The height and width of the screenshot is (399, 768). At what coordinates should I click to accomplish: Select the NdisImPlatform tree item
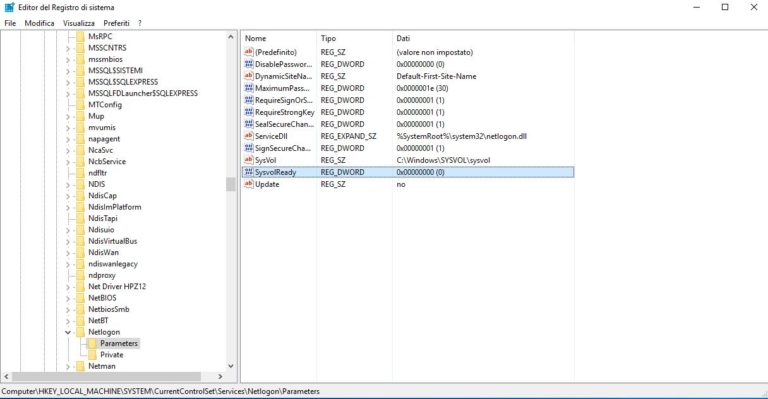[x=115, y=207]
